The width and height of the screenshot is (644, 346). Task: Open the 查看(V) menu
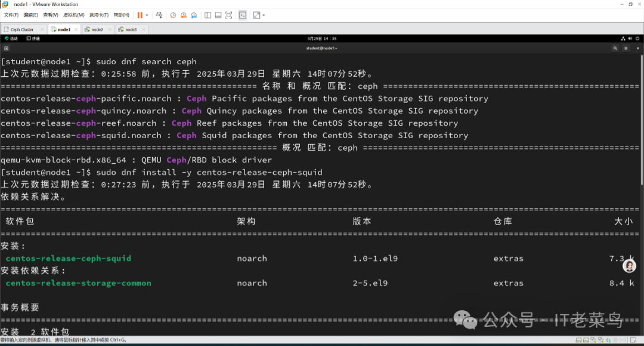click(x=51, y=15)
